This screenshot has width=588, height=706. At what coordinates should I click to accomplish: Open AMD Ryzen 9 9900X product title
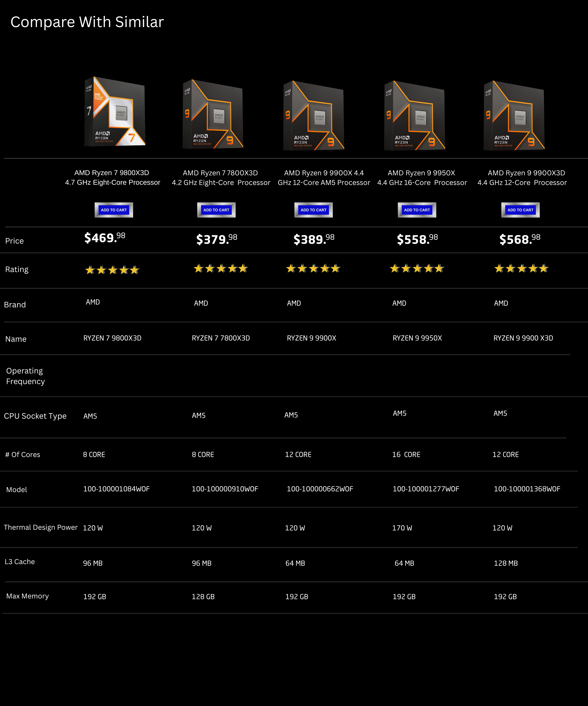tap(324, 177)
